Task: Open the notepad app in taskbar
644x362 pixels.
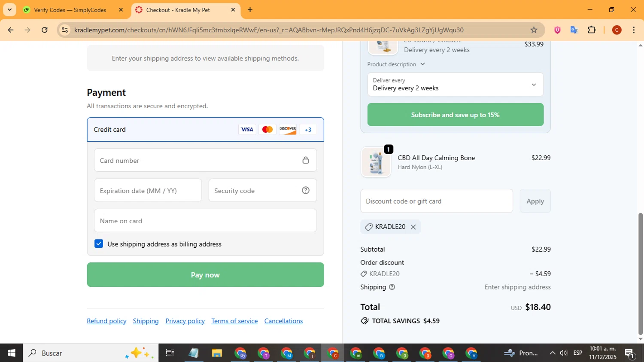Action: (x=194, y=353)
